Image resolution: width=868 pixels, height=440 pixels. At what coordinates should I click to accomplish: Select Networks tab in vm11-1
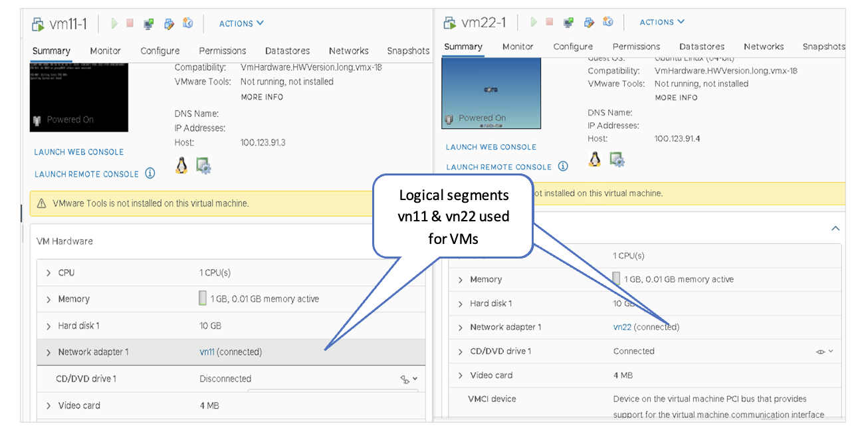[349, 51]
